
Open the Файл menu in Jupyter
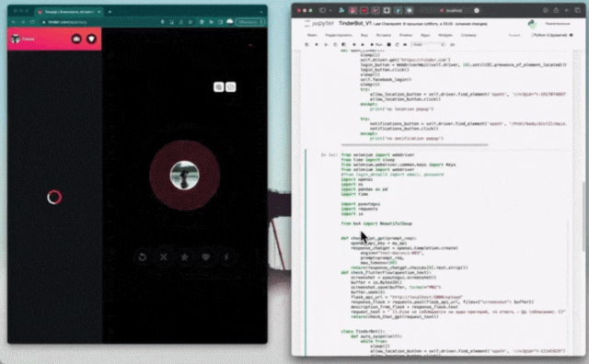[312, 35]
